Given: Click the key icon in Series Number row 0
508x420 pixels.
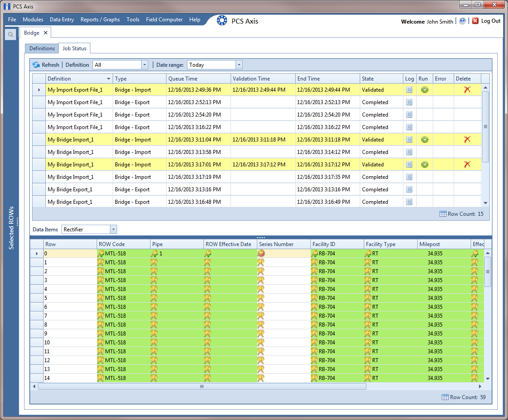Looking at the screenshot, I should (x=261, y=253).
